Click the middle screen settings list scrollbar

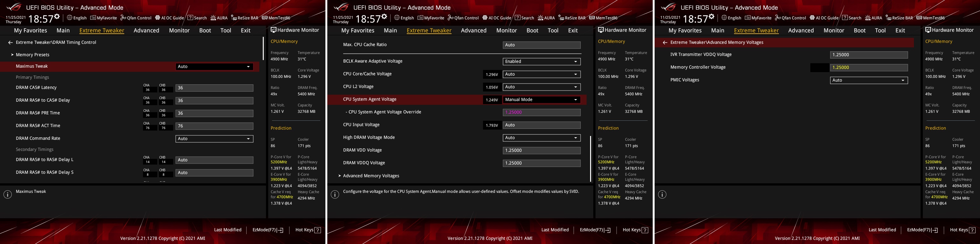pyautogui.click(x=590, y=159)
